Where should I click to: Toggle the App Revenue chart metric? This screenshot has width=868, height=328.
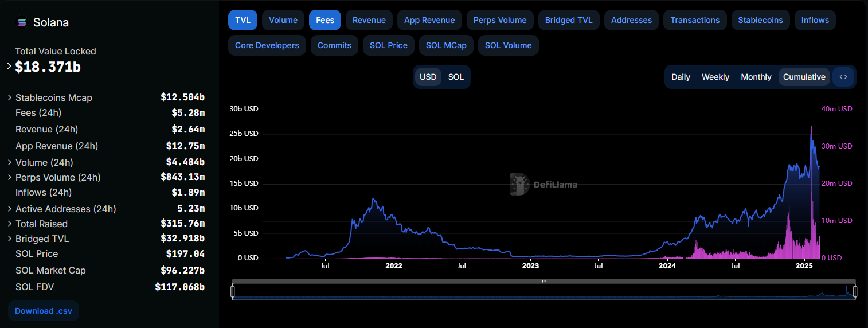tap(429, 20)
